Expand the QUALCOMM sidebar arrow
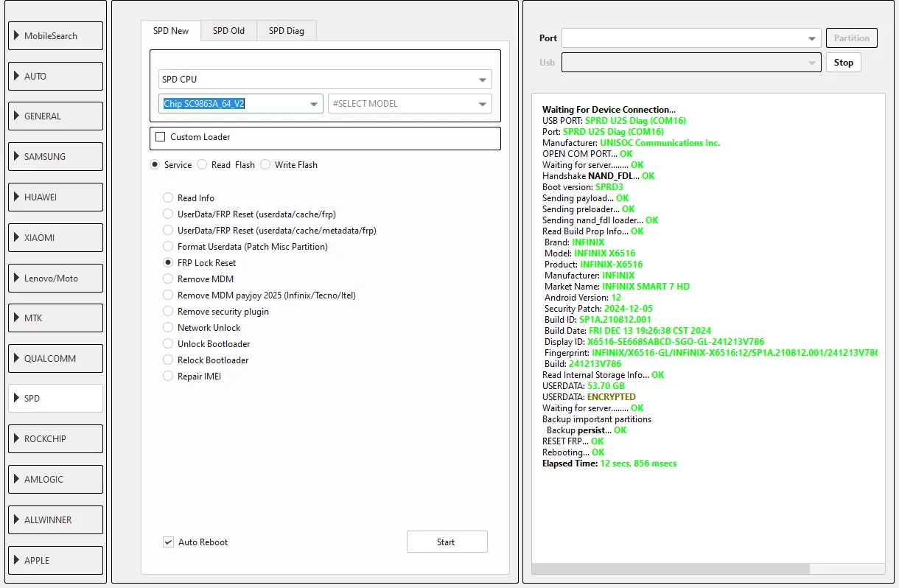 (x=17, y=359)
